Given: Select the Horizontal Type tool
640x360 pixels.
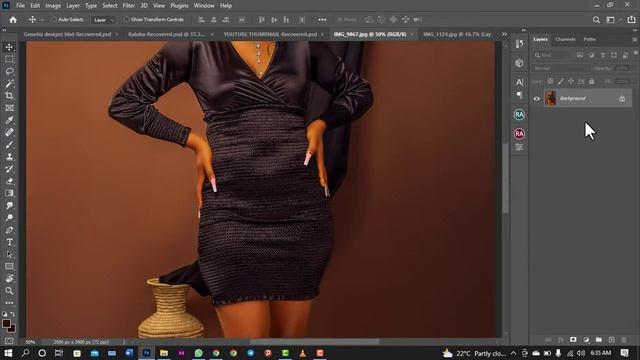Looking at the screenshot, I should pyautogui.click(x=9, y=242).
